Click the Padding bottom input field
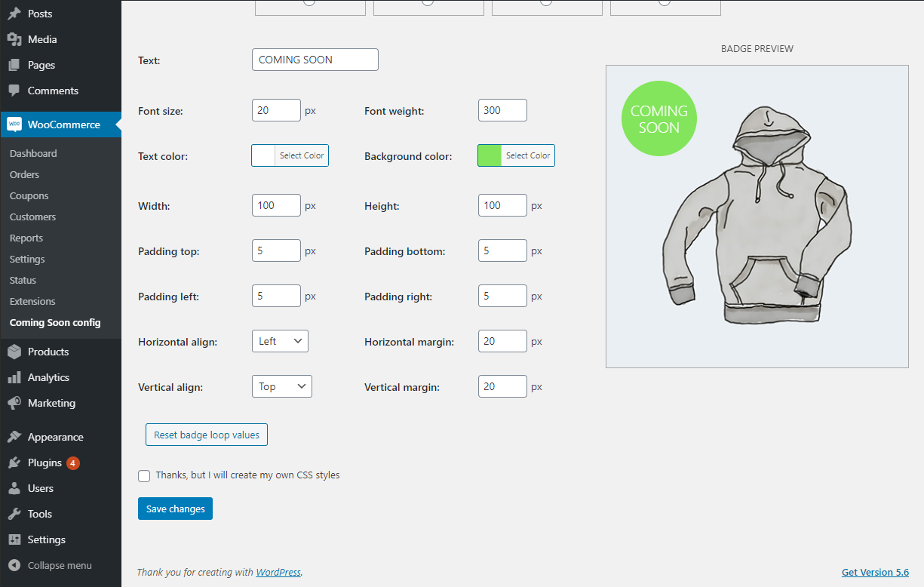Viewport: 924px width, 587px height. (502, 250)
